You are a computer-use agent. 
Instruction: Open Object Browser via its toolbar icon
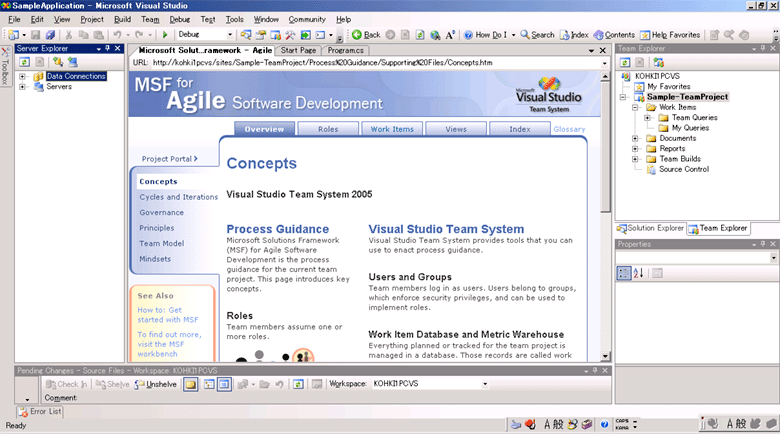coord(275,35)
